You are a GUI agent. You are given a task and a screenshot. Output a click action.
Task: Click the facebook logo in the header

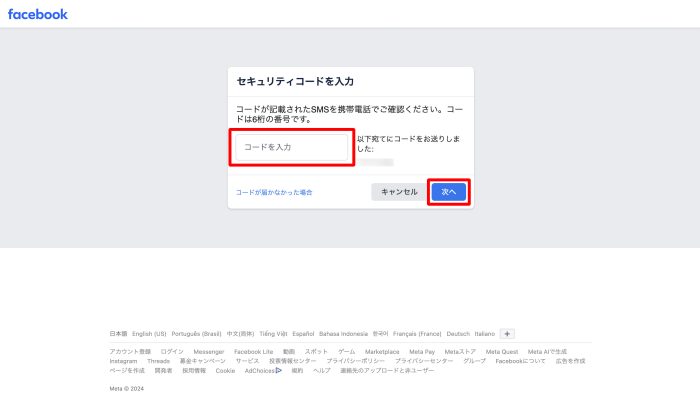coord(38,14)
